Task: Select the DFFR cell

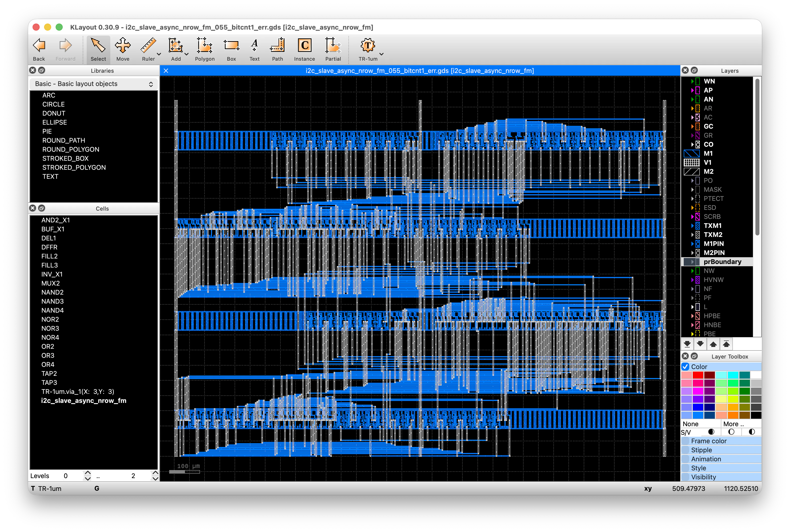Action: pyautogui.click(x=49, y=247)
